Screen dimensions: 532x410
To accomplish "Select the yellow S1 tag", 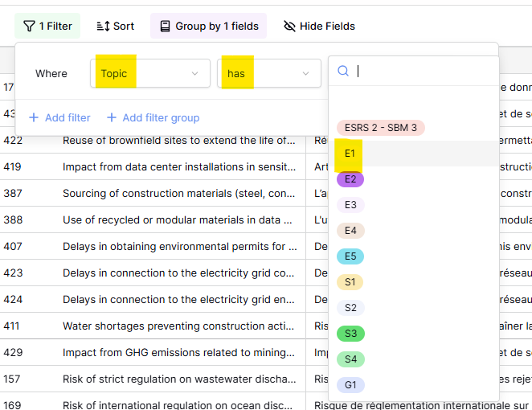I will 350,282.
